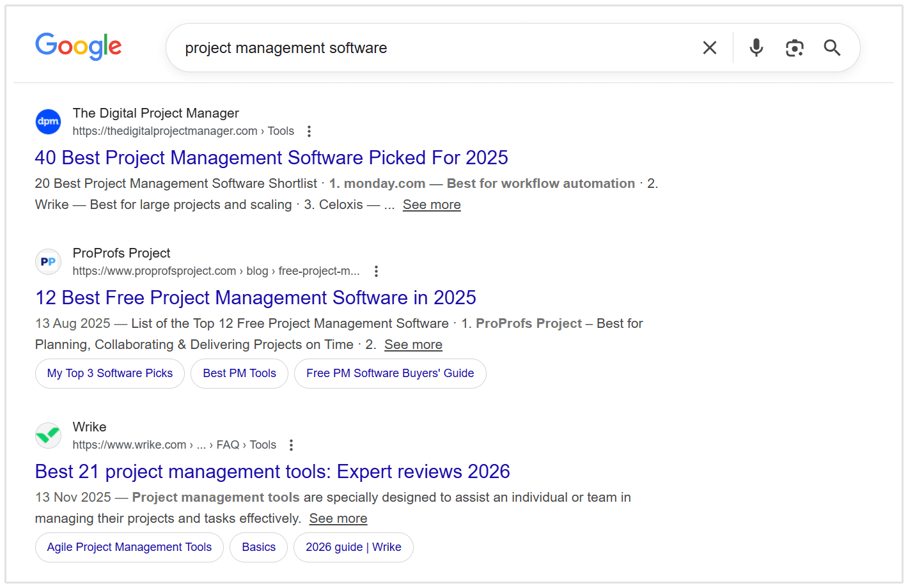This screenshot has width=908, height=588.
Task: Select the Best PM Tools chip
Action: click(x=239, y=373)
